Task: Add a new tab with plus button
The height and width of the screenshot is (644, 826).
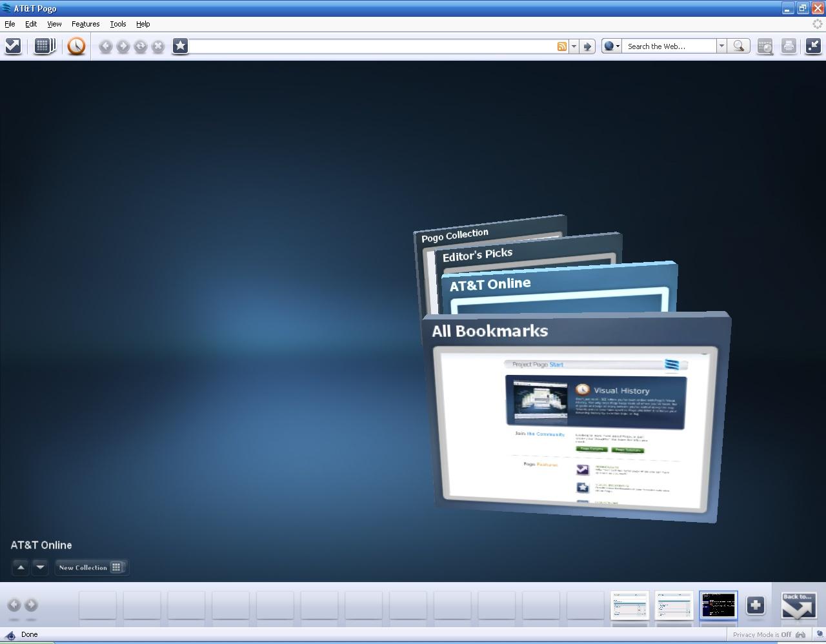Action: pos(756,605)
